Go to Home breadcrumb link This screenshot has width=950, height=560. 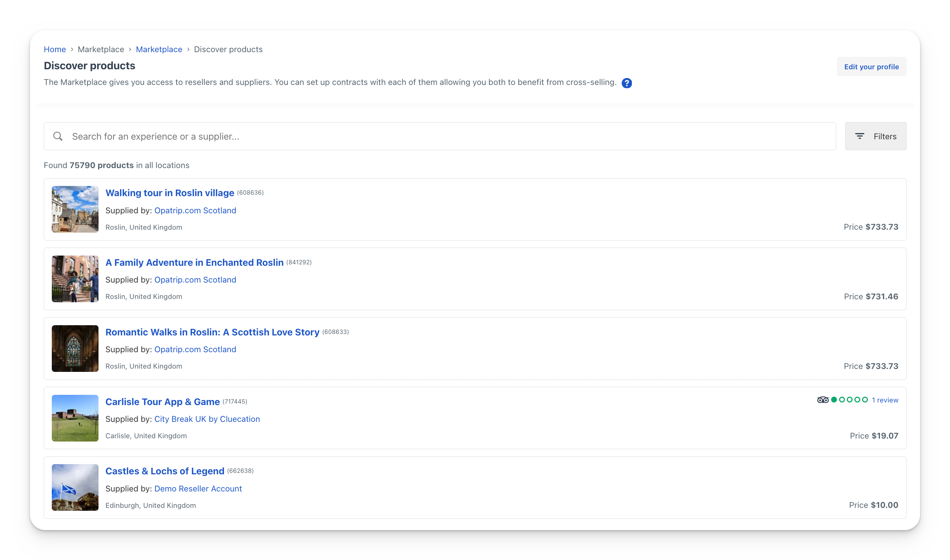pos(55,50)
